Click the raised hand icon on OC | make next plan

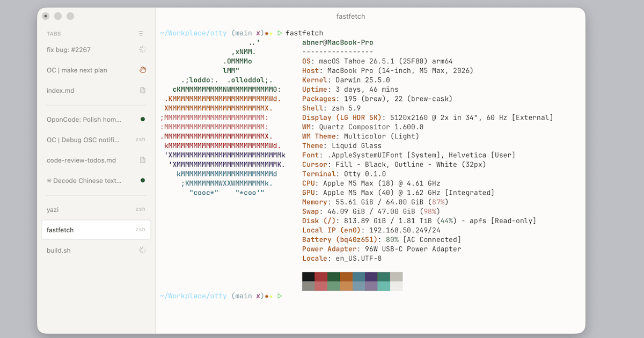(x=143, y=70)
